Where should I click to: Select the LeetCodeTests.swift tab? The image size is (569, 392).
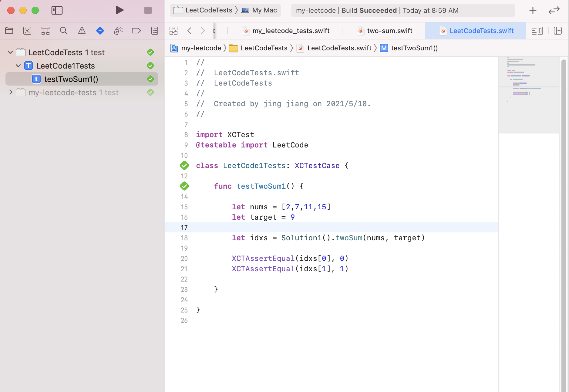(476, 31)
